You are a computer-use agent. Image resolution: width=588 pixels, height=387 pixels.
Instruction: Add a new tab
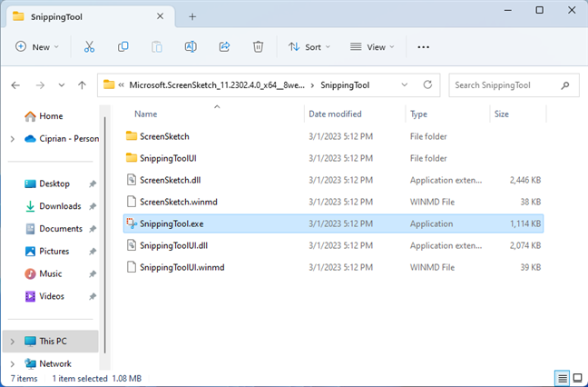click(x=192, y=16)
